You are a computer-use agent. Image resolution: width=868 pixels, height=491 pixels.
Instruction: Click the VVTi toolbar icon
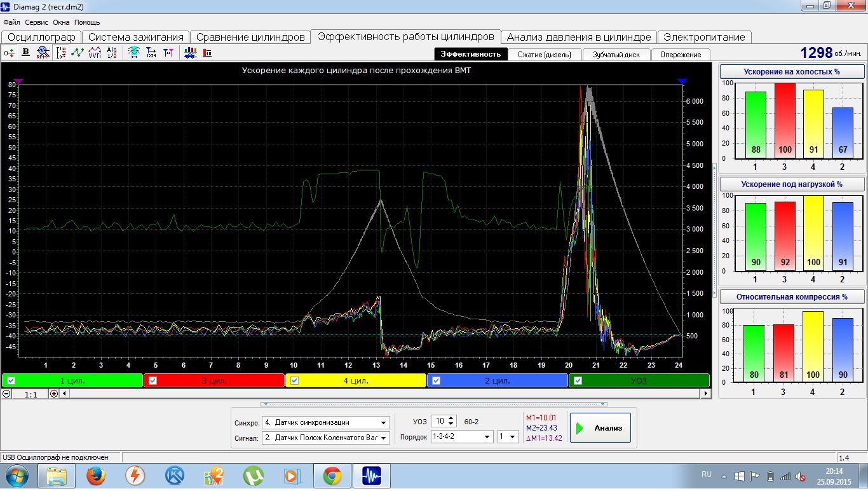[x=95, y=53]
